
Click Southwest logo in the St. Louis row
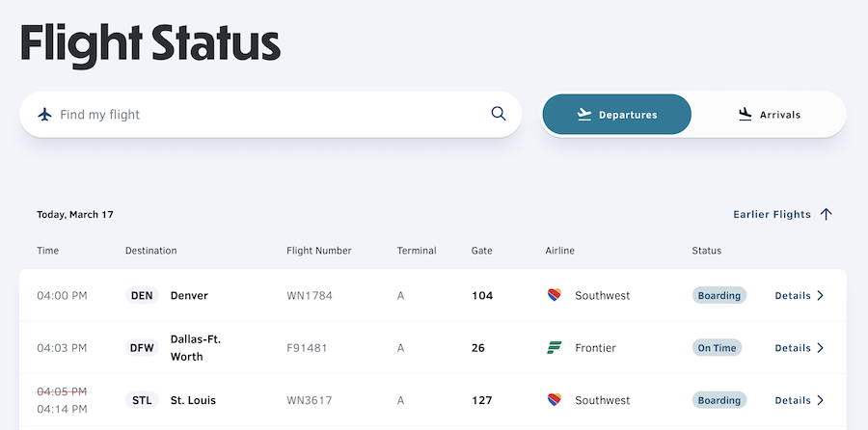pos(554,400)
